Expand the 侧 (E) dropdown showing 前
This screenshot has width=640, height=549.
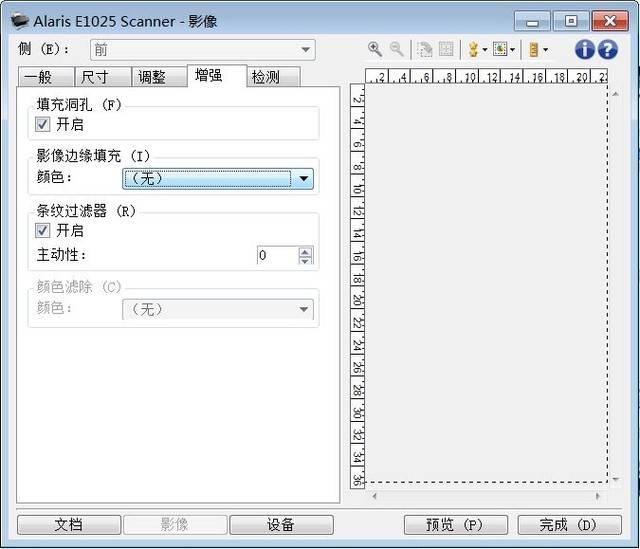[x=203, y=50]
